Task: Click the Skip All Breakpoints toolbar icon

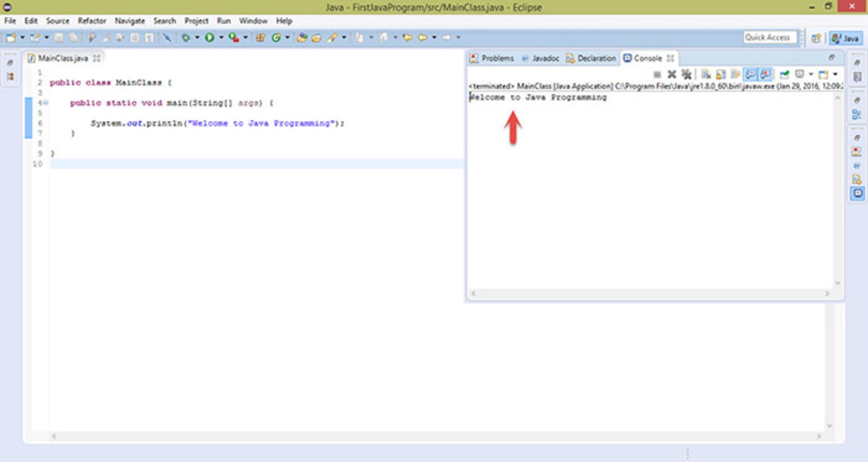Action: click(167, 37)
